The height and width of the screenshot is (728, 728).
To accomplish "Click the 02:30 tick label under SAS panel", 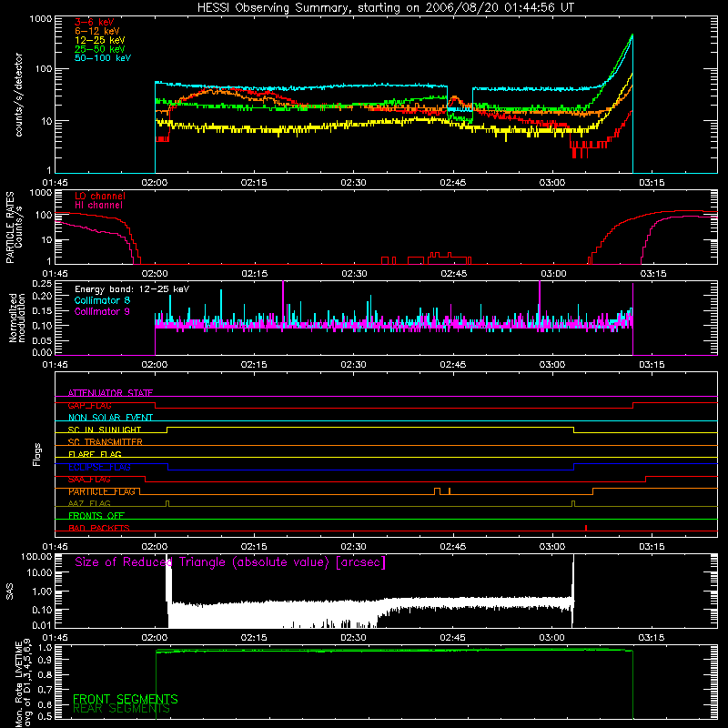I will click(353, 638).
